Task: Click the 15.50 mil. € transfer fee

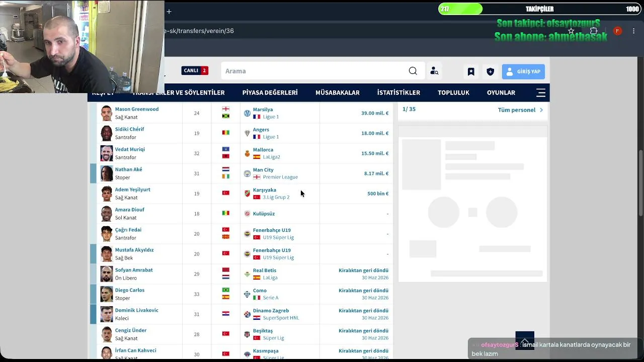Action: [x=375, y=153]
